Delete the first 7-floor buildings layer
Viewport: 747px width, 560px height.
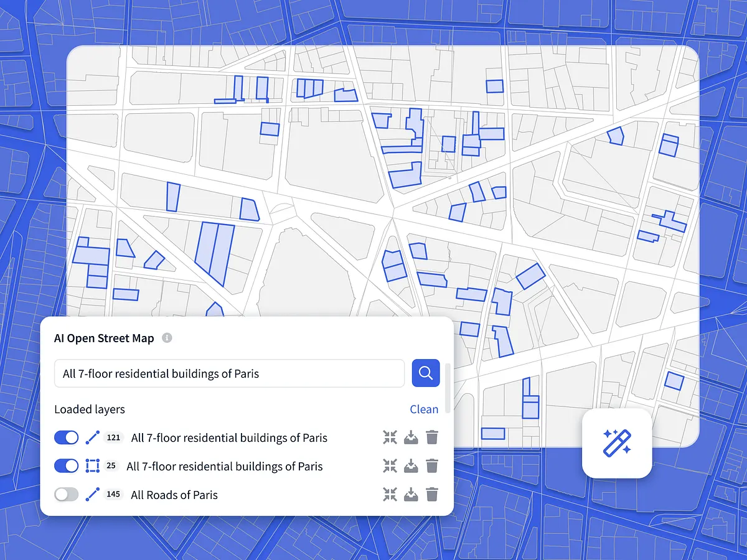click(433, 437)
